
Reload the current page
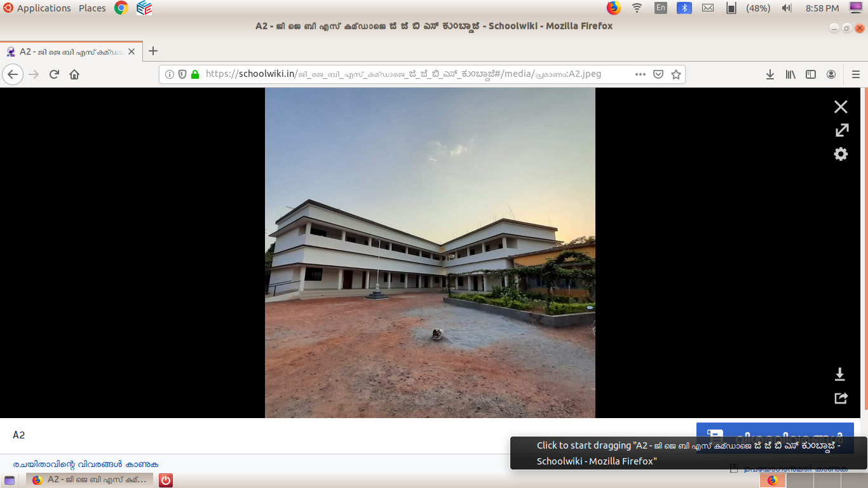[x=54, y=74]
